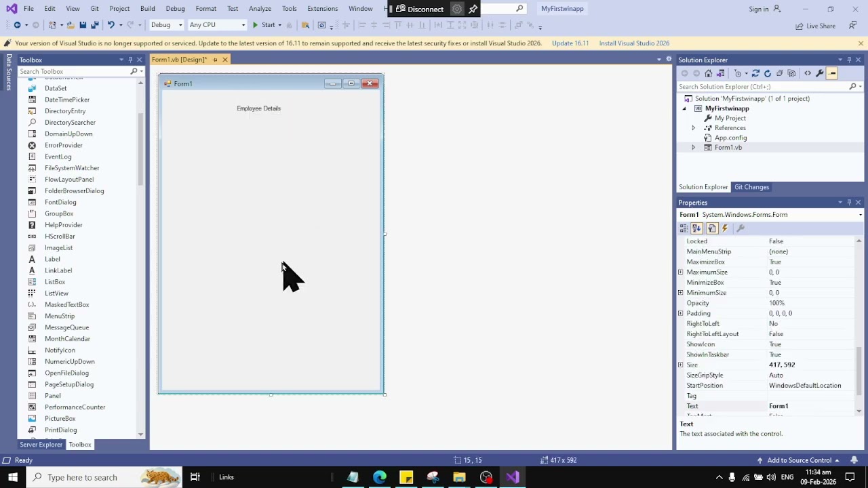Start debugging with the green Start button
The image size is (868, 488).
(264, 25)
